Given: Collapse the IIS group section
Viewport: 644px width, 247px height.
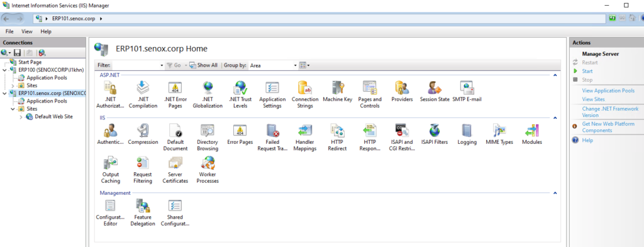Looking at the screenshot, I should 555,118.
